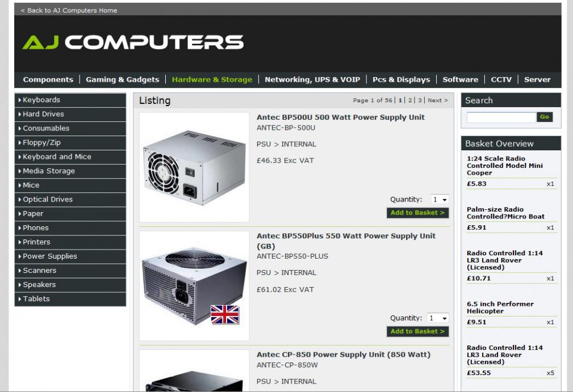Click the arrow icon beside Power Supplies
The height and width of the screenshot is (392, 573).
point(20,256)
